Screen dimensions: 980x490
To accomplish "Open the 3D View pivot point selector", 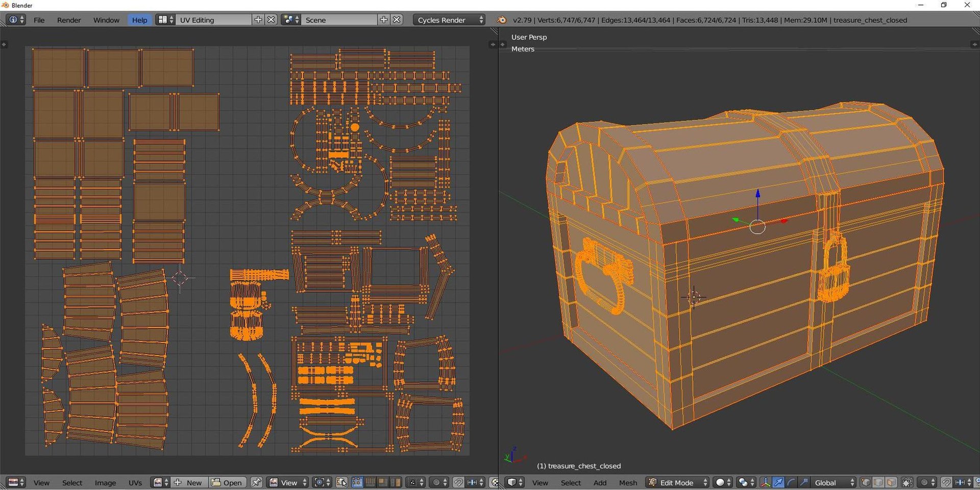I will pyautogui.click(x=746, y=482).
